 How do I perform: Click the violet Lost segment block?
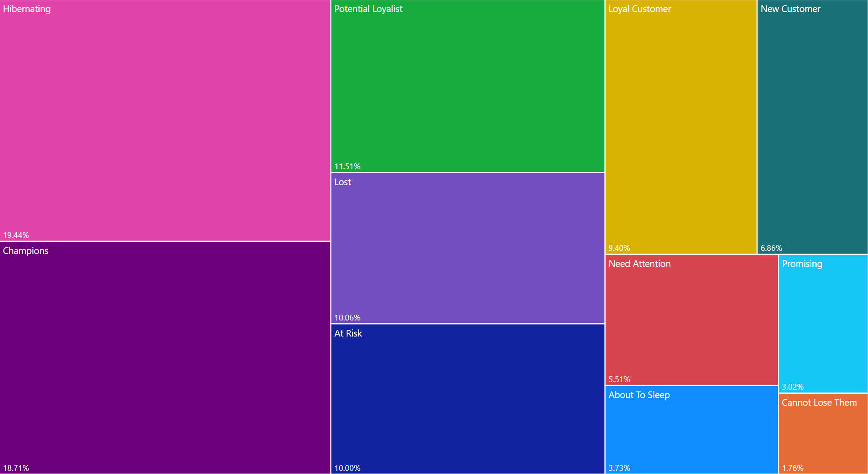467,248
